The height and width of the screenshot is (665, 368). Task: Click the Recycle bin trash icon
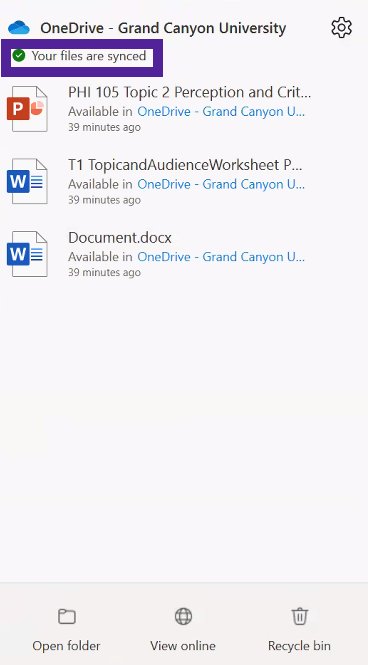(299, 616)
